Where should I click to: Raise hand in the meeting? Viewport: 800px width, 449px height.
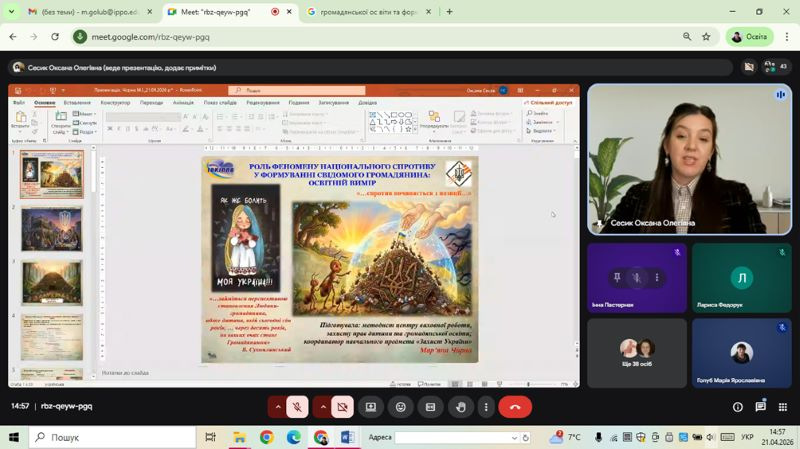point(461,407)
